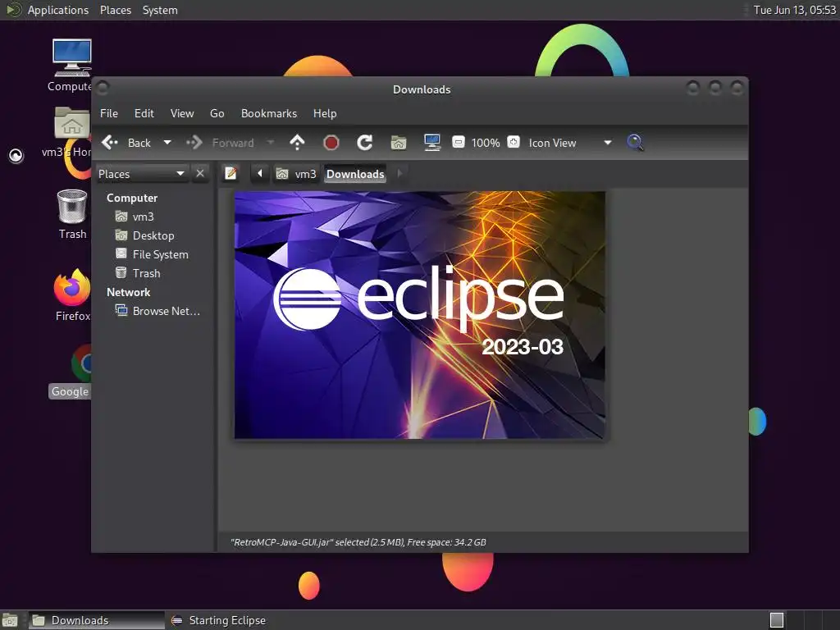Toggle text-based location bar edit icon
This screenshot has width=840, height=630.
(x=231, y=174)
